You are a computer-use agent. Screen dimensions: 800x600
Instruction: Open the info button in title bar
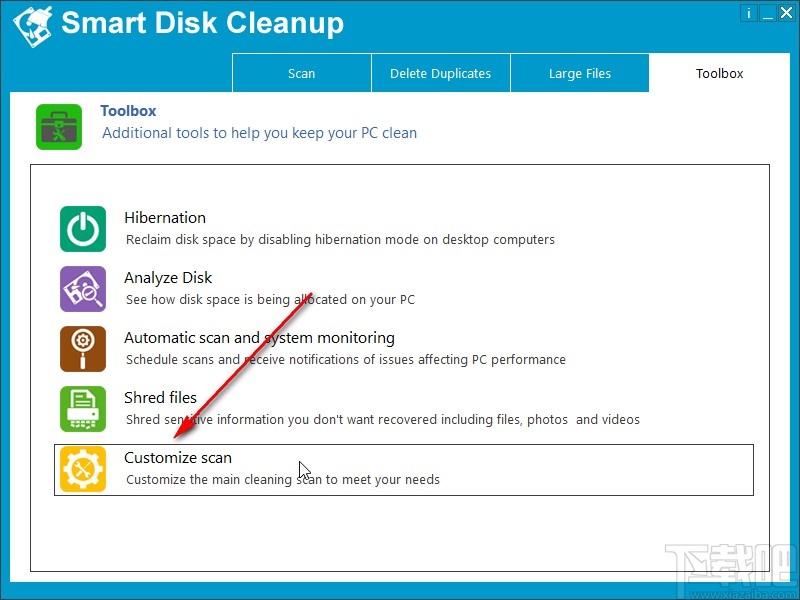pyautogui.click(x=748, y=13)
